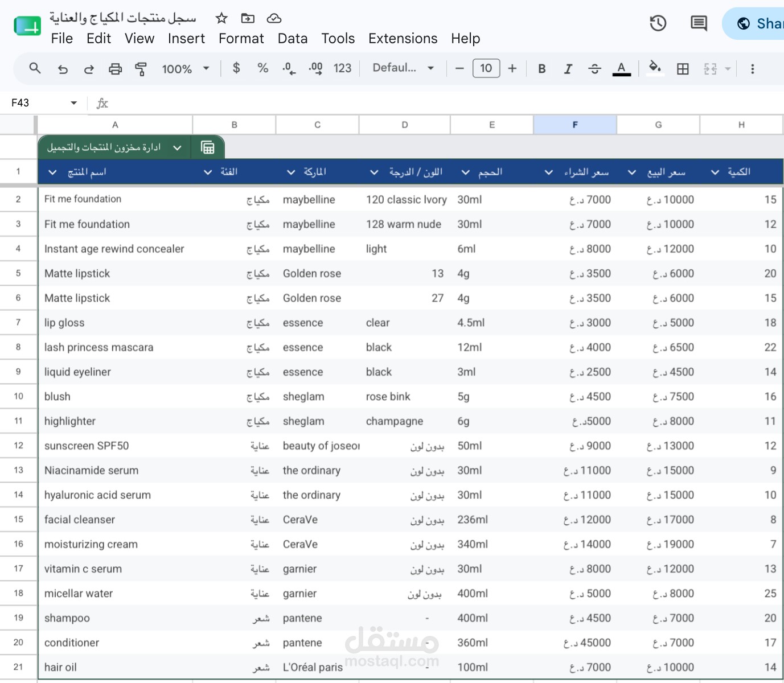Open the comments icon
The image size is (784, 683).
(699, 23)
